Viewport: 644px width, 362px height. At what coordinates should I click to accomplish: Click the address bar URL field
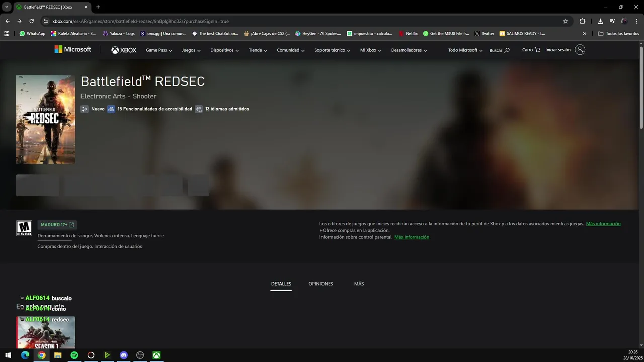point(302,21)
